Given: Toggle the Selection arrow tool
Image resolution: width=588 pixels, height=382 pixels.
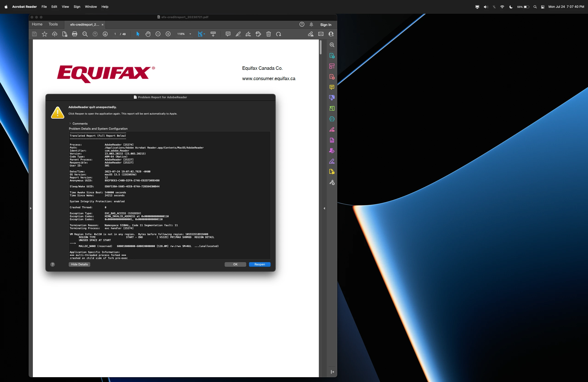Looking at the screenshot, I should [x=138, y=34].
